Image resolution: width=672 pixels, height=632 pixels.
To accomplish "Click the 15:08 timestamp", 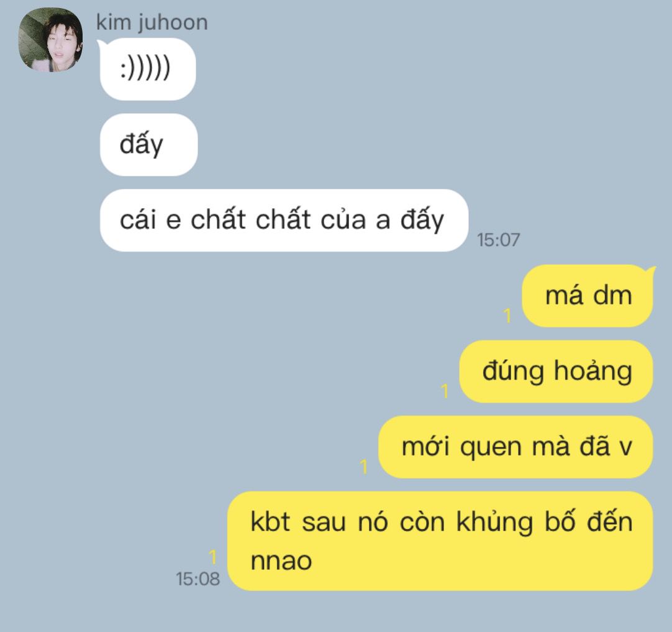I will (x=198, y=579).
